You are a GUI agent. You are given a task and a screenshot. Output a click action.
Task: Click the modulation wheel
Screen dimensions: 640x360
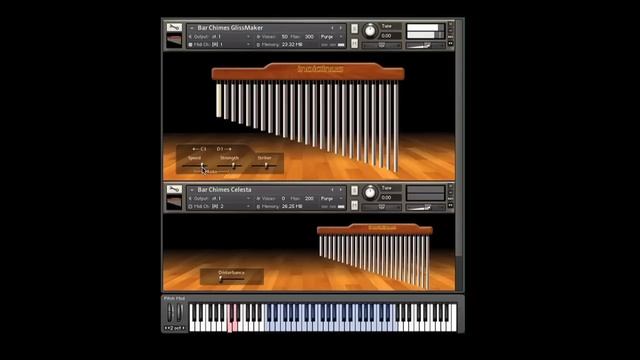179,313
